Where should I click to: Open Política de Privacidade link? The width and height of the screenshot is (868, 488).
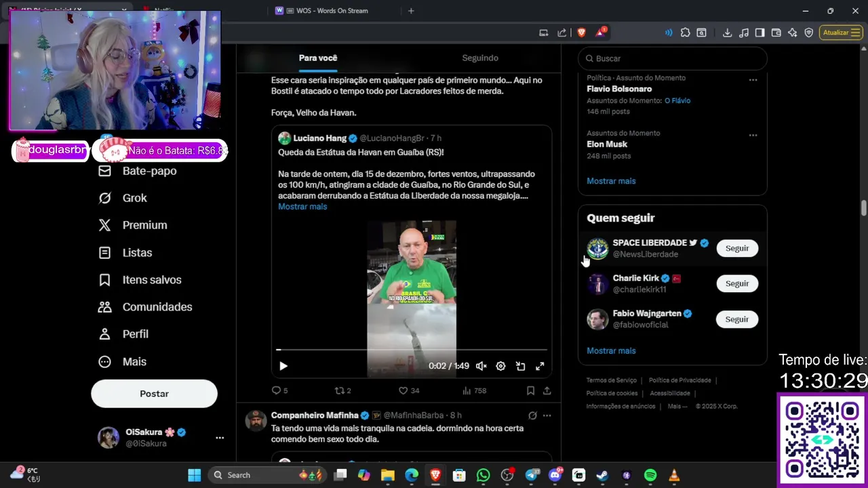[x=680, y=380]
